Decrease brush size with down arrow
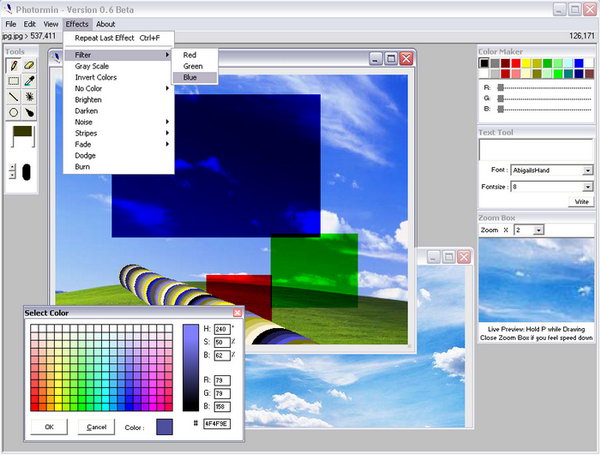Viewport: 600px width, 455px height. (x=12, y=175)
